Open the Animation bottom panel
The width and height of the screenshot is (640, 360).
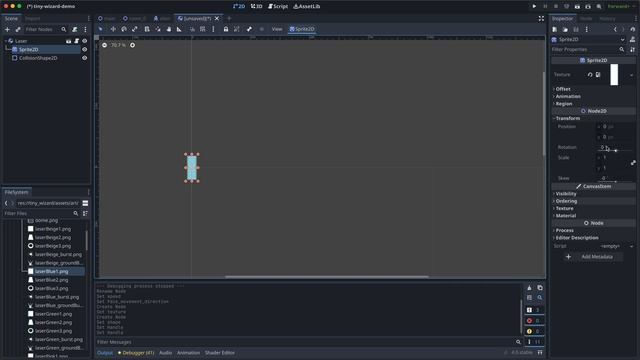[x=188, y=353]
